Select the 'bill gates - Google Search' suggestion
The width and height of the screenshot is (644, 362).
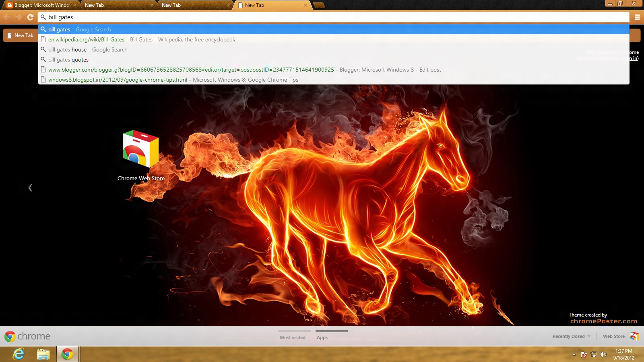pos(334,29)
